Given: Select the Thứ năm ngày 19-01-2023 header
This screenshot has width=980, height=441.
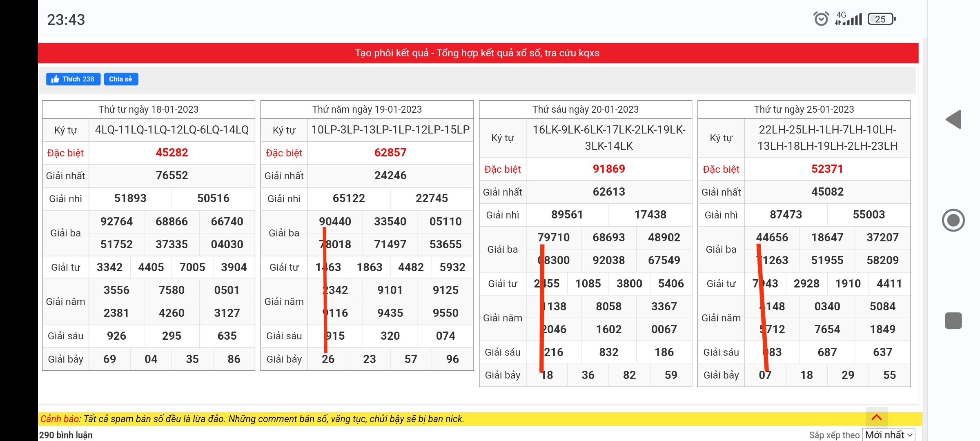Looking at the screenshot, I should pos(367,109).
